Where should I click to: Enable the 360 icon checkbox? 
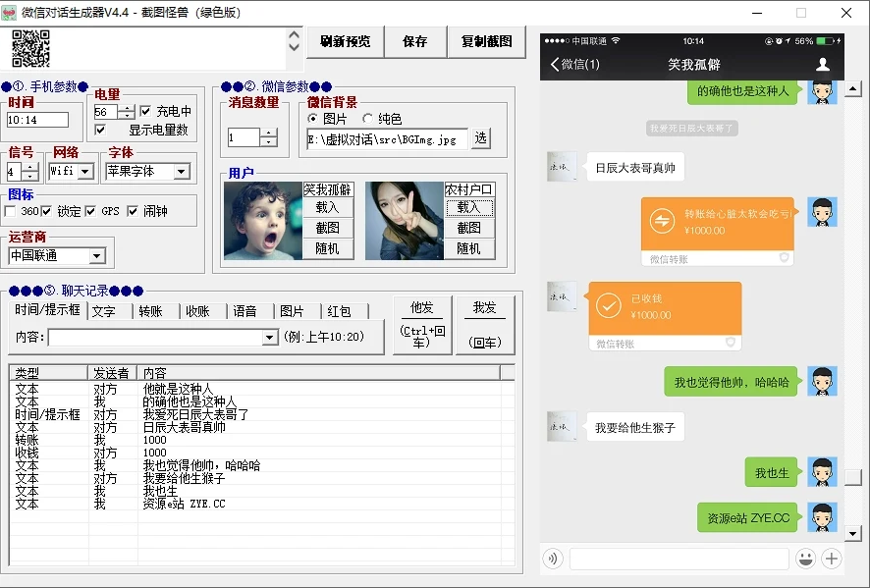tap(10, 211)
